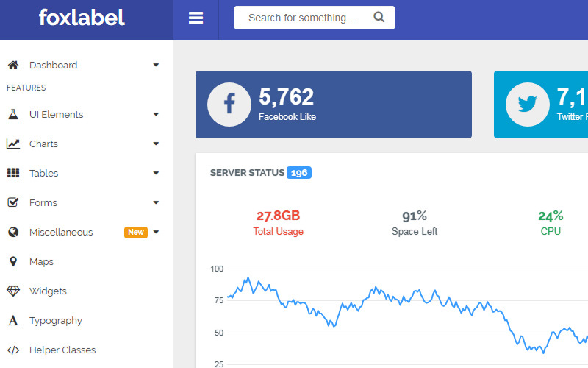Click the orange New badge
The image size is (588, 368).
(x=136, y=232)
